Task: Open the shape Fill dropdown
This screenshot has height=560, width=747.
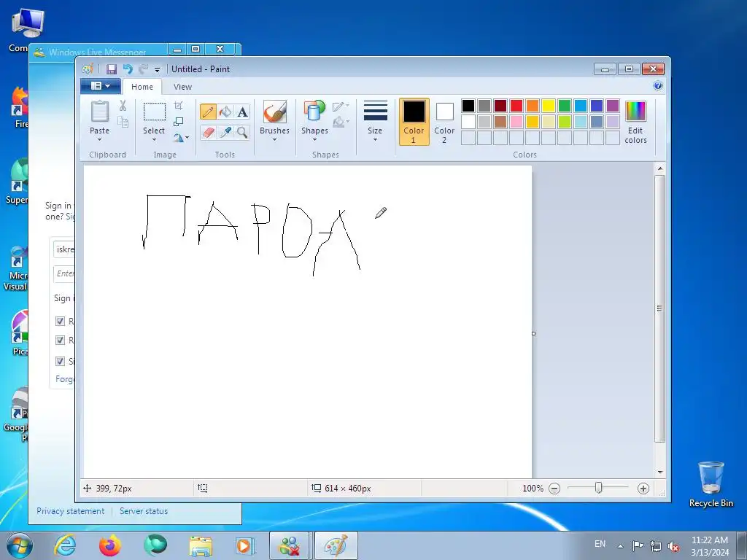Action: (x=341, y=122)
